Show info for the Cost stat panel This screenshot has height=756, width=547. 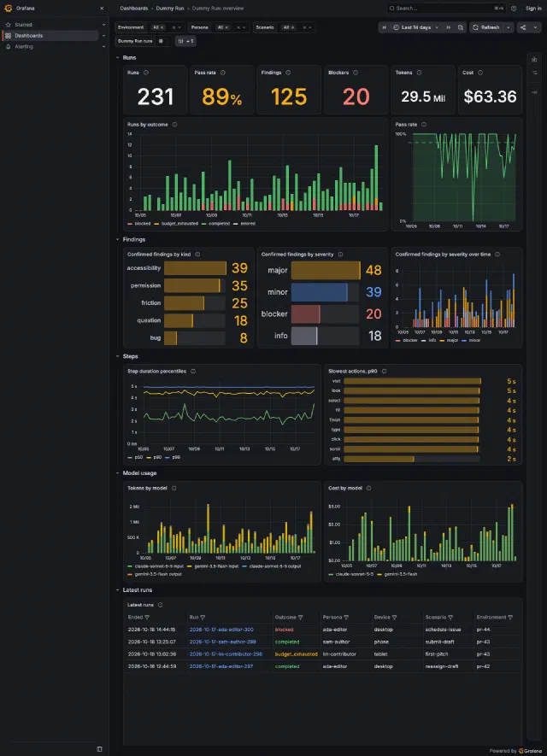point(480,73)
